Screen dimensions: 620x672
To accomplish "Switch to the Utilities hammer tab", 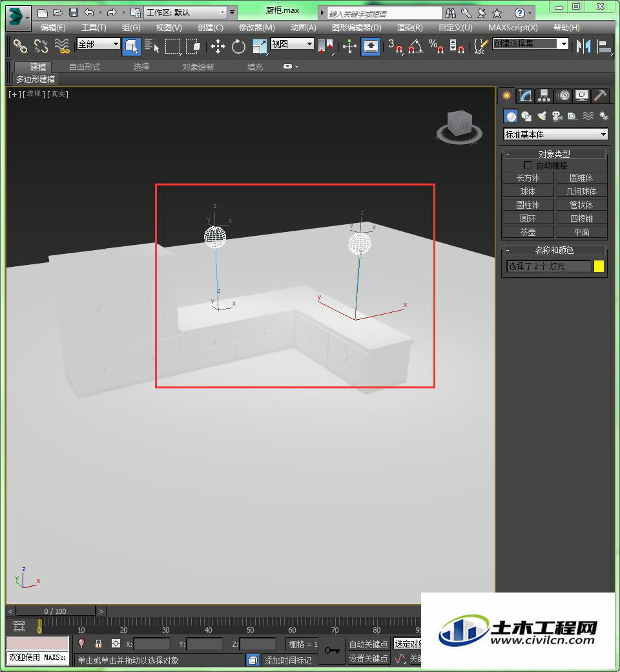I will pyautogui.click(x=600, y=96).
